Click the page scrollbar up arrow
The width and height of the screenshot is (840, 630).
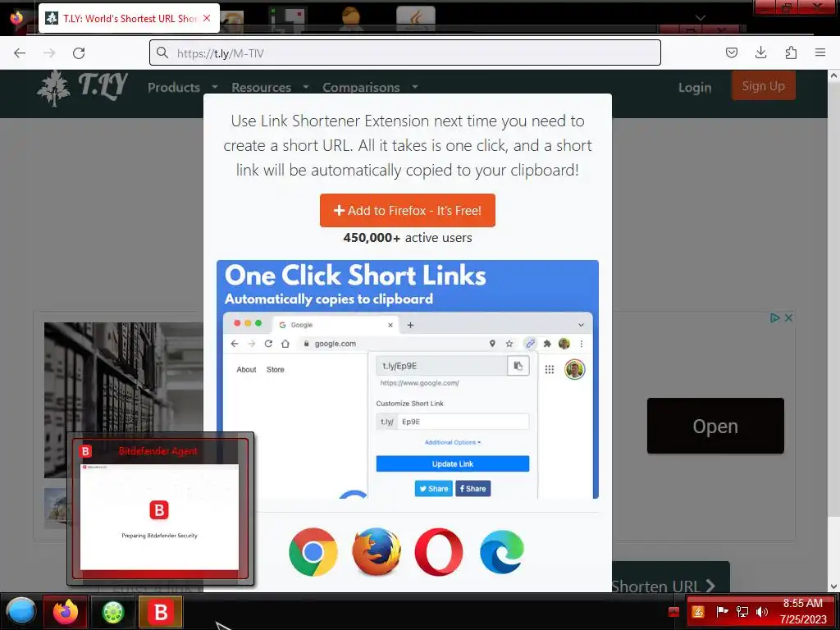(833, 75)
